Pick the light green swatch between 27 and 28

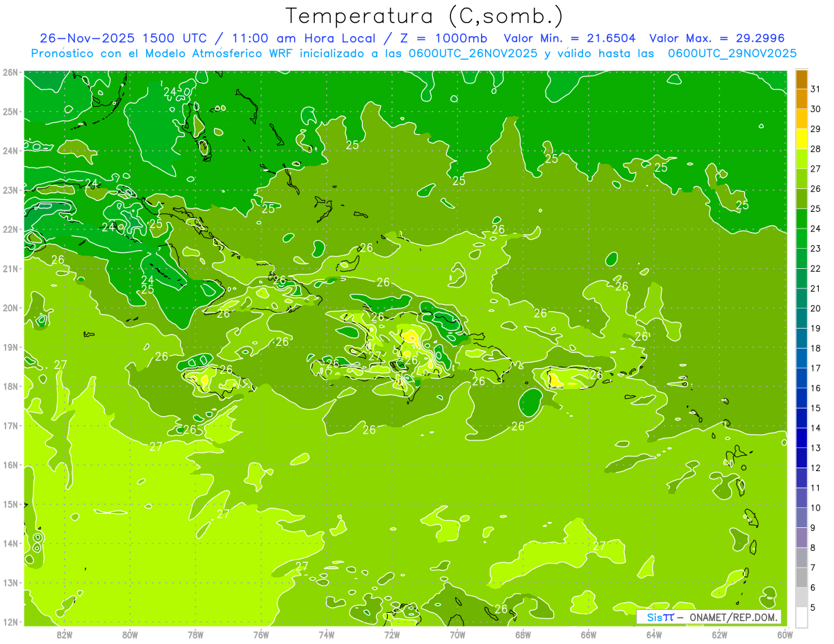(801, 159)
